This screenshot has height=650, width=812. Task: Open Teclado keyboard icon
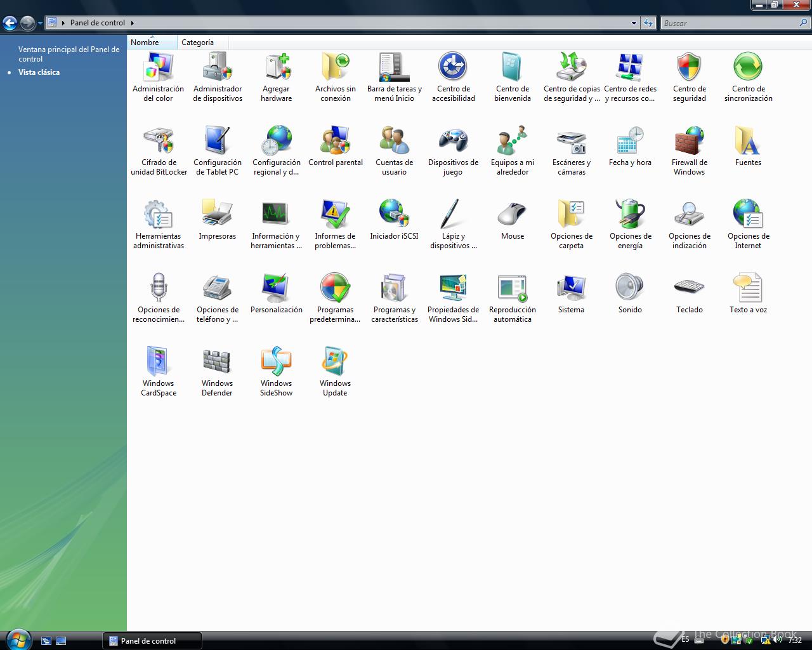(689, 287)
